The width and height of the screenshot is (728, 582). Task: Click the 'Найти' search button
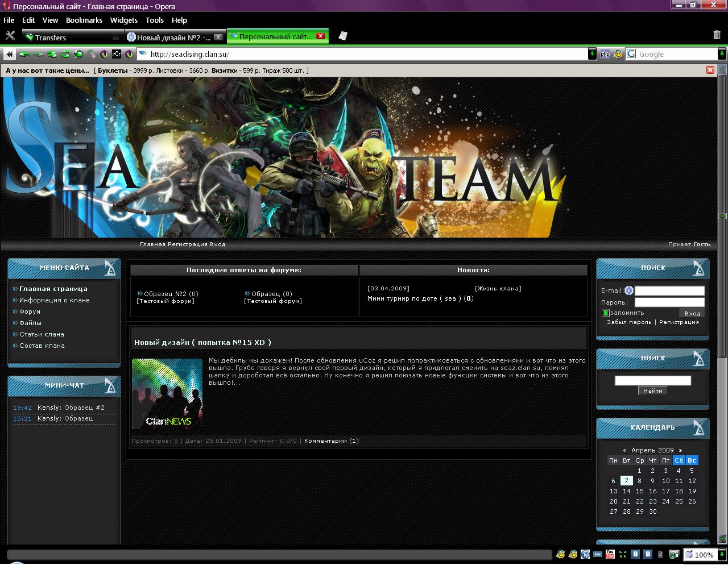pos(653,390)
